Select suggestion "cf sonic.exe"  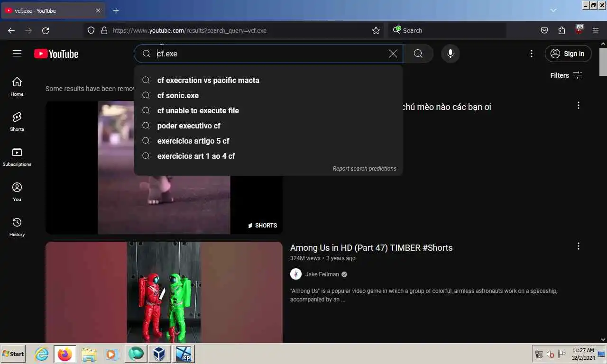point(268,95)
